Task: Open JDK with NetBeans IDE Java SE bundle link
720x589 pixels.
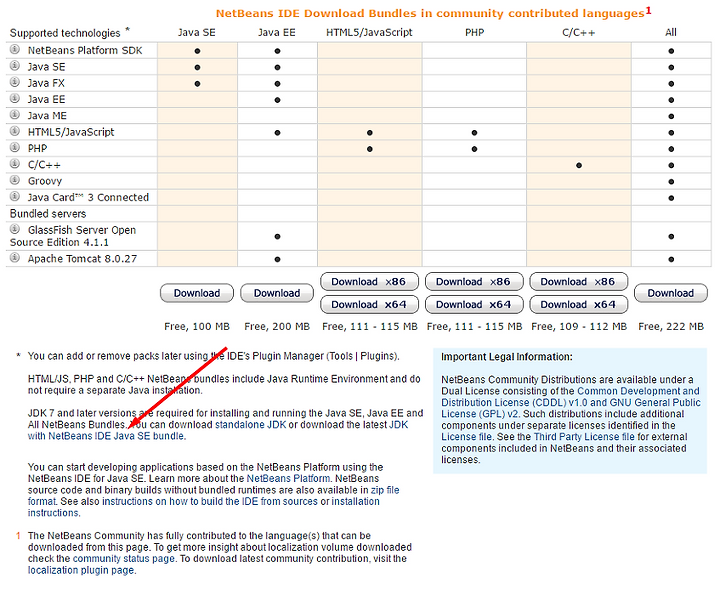Action: [106, 436]
